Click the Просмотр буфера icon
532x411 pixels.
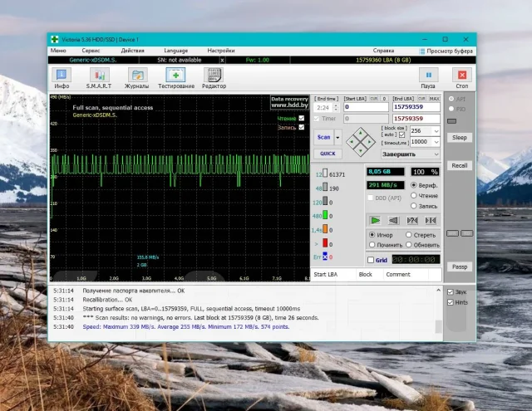click(x=422, y=51)
